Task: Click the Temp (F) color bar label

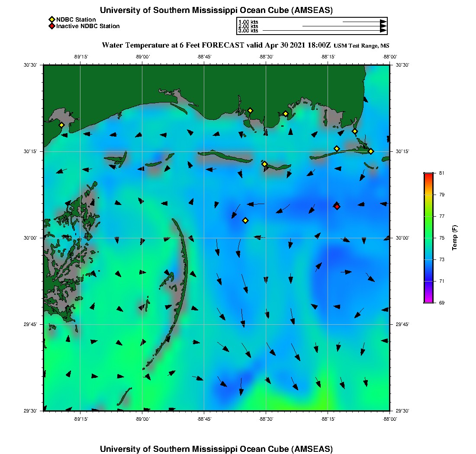Action: (x=454, y=238)
